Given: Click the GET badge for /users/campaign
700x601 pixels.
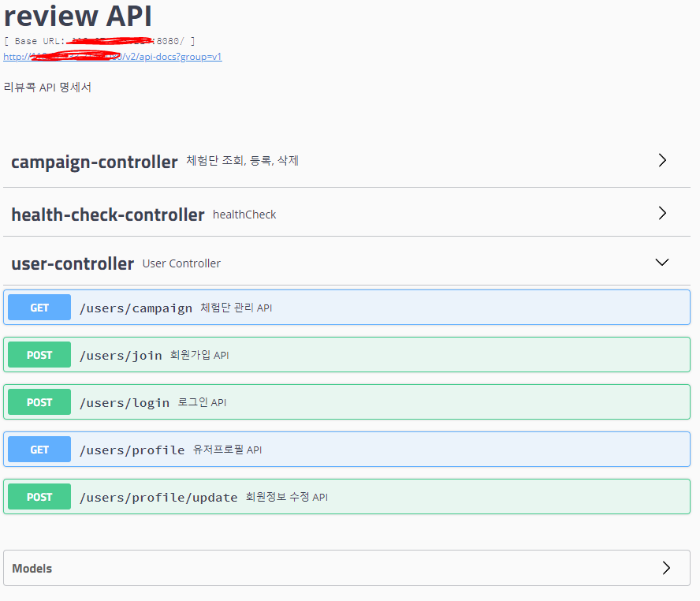Looking at the screenshot, I should pyautogui.click(x=39, y=308).
